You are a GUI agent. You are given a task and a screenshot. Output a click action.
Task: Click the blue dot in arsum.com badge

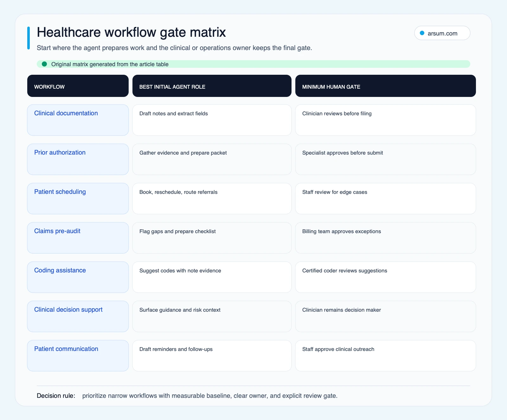[x=422, y=33]
